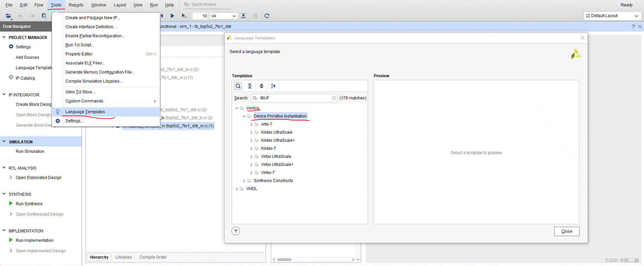
Task: Open the Artix-7 folder icon
Action: click(257, 124)
